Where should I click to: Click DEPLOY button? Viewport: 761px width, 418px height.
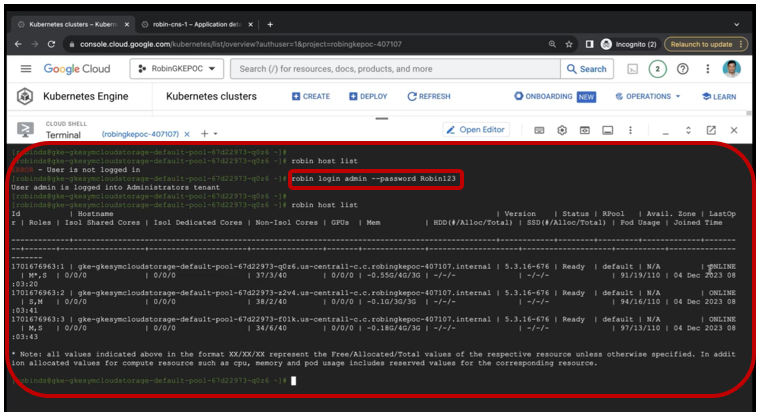pos(368,97)
